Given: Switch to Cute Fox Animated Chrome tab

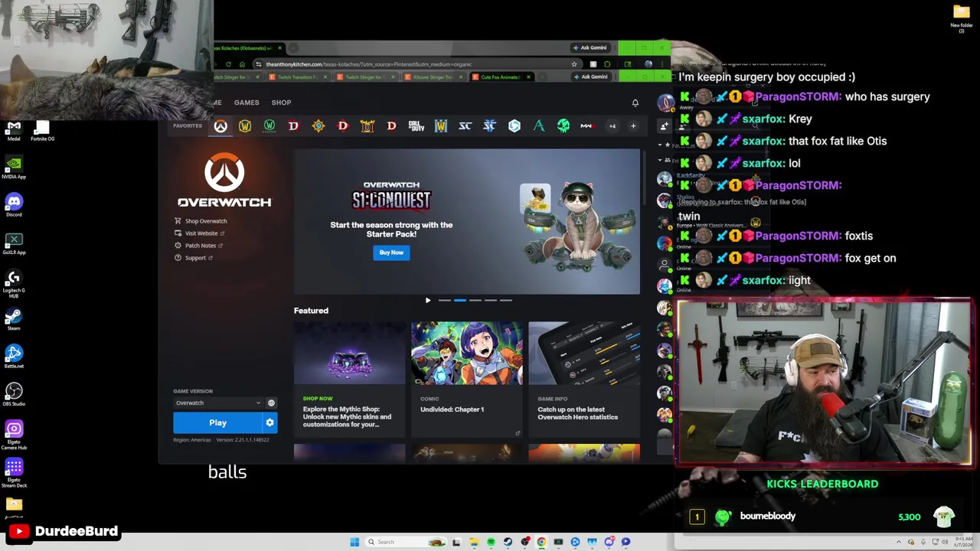Looking at the screenshot, I should pyautogui.click(x=501, y=77).
